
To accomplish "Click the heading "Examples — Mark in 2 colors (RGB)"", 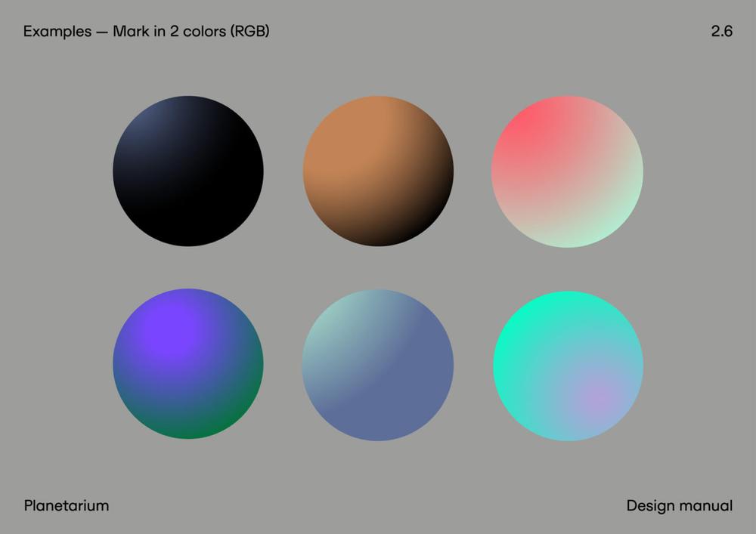I will (x=146, y=31).
